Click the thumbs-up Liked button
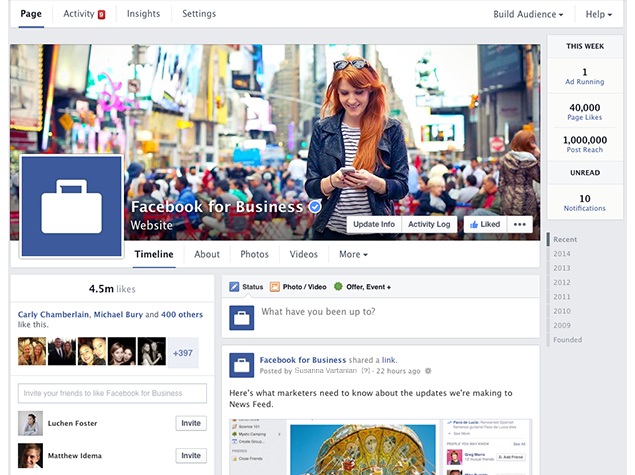Viewport: 635px width, 475px height. click(485, 224)
